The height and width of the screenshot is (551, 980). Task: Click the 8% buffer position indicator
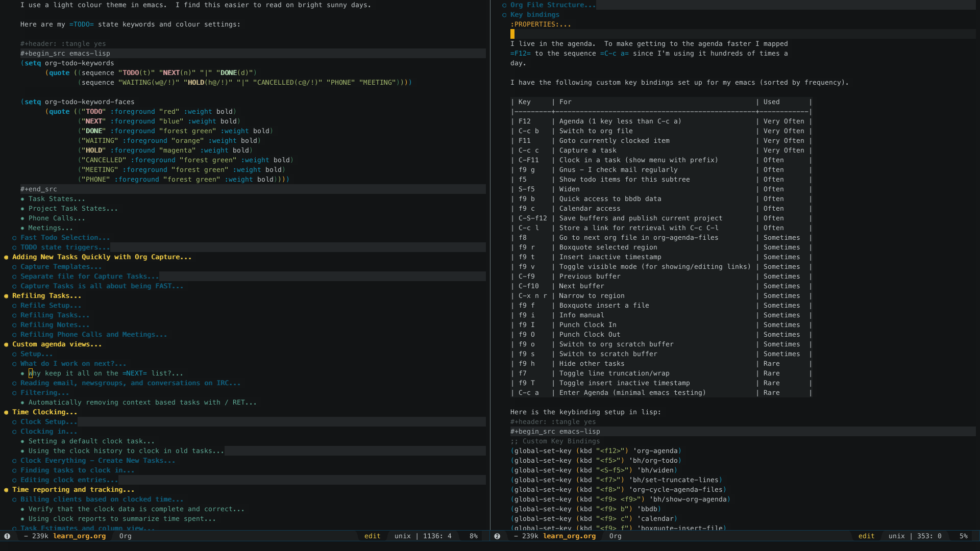pos(473,536)
